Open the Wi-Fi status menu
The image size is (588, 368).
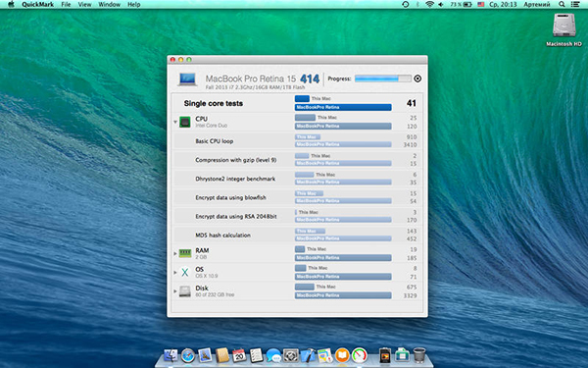pyautogui.click(x=430, y=5)
